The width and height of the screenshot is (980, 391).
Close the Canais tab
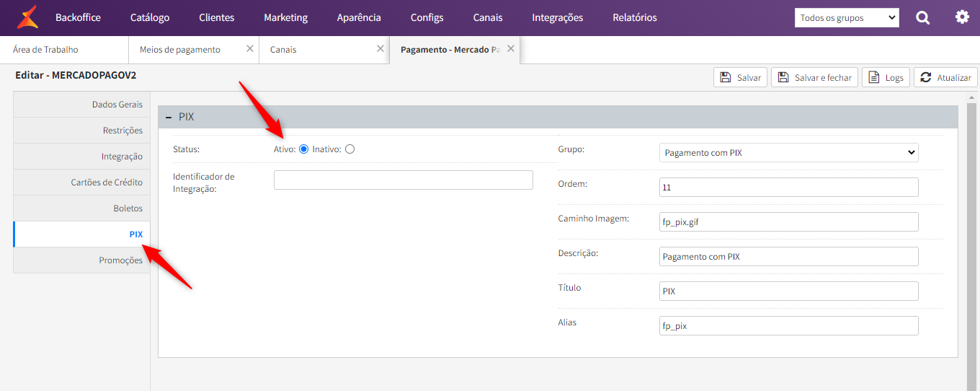380,48
